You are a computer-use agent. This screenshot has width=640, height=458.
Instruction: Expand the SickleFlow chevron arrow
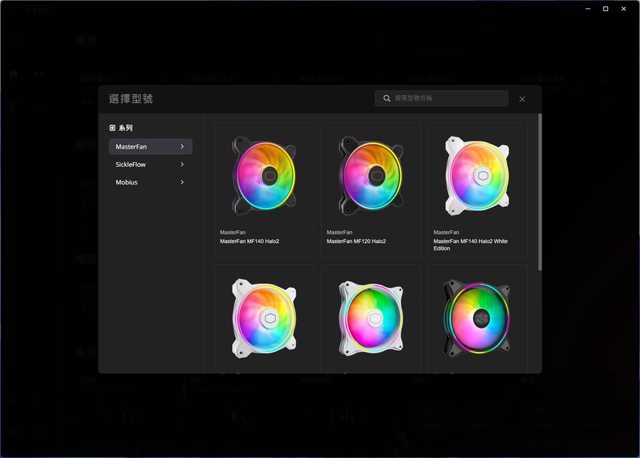pos(182,165)
